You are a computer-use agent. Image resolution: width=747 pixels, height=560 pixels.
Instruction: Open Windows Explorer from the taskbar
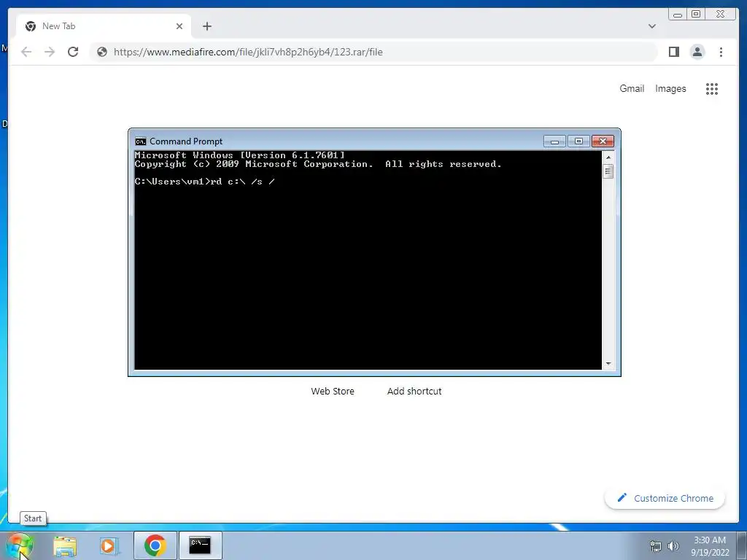(65, 545)
